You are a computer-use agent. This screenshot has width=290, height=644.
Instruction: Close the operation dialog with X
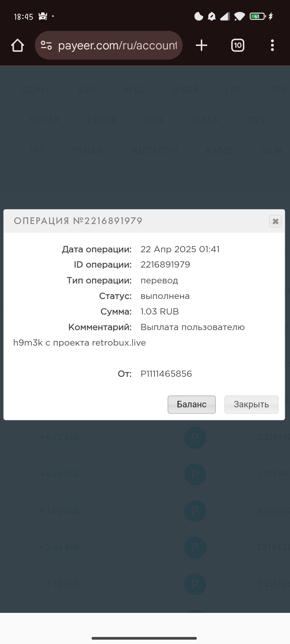[275, 221]
